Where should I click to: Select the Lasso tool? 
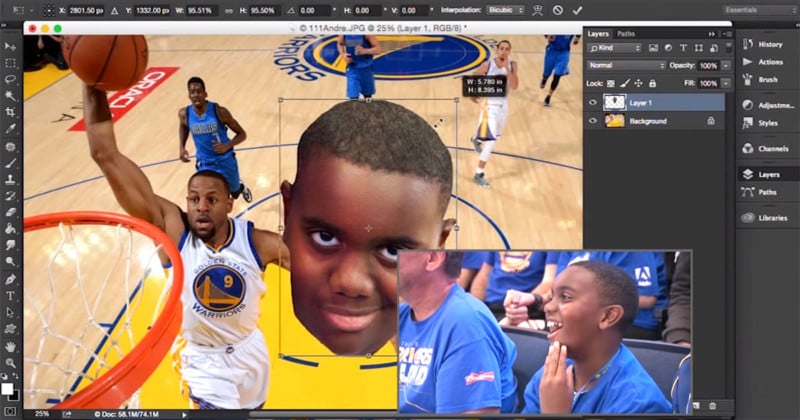[10, 80]
